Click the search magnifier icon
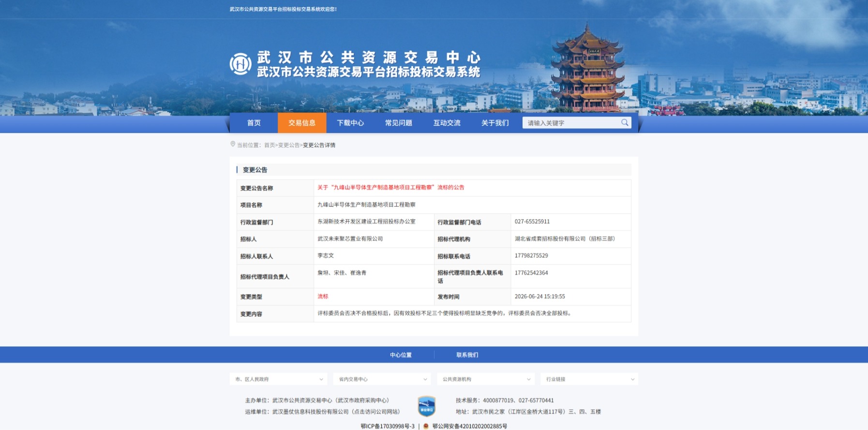The height and width of the screenshot is (430, 868). 625,123
